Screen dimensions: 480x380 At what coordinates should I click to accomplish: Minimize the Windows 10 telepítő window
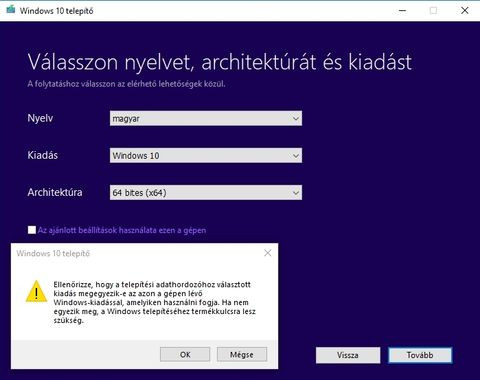tap(402, 11)
